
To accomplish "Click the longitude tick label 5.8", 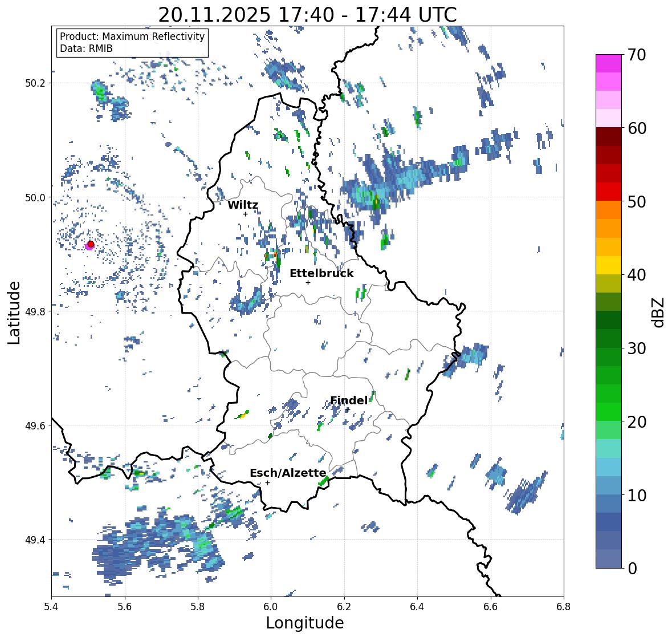I will click(x=198, y=606).
